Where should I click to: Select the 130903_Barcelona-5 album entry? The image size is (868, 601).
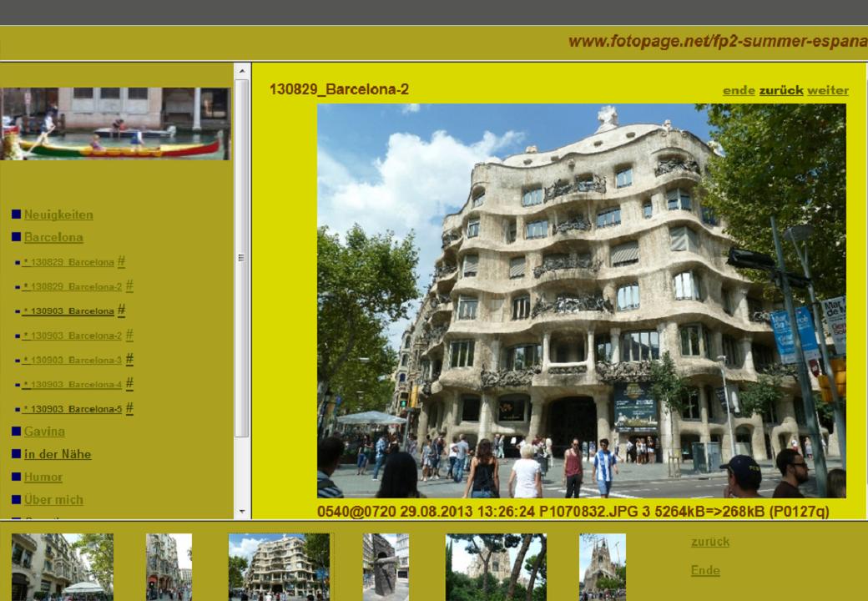(72, 409)
